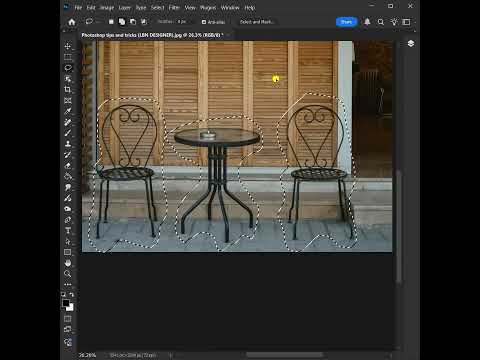This screenshot has width=480, height=360.
Task: Select the Zoom magnifier tool
Action: tap(68, 274)
